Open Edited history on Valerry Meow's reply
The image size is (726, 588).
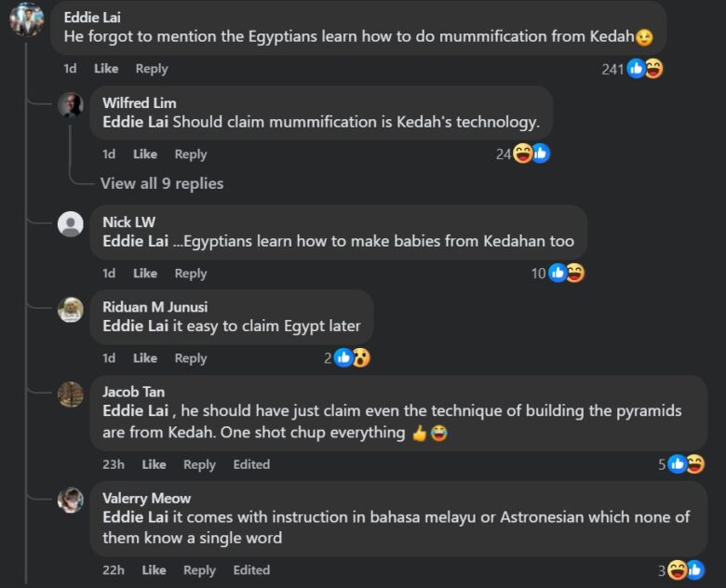tap(251, 570)
